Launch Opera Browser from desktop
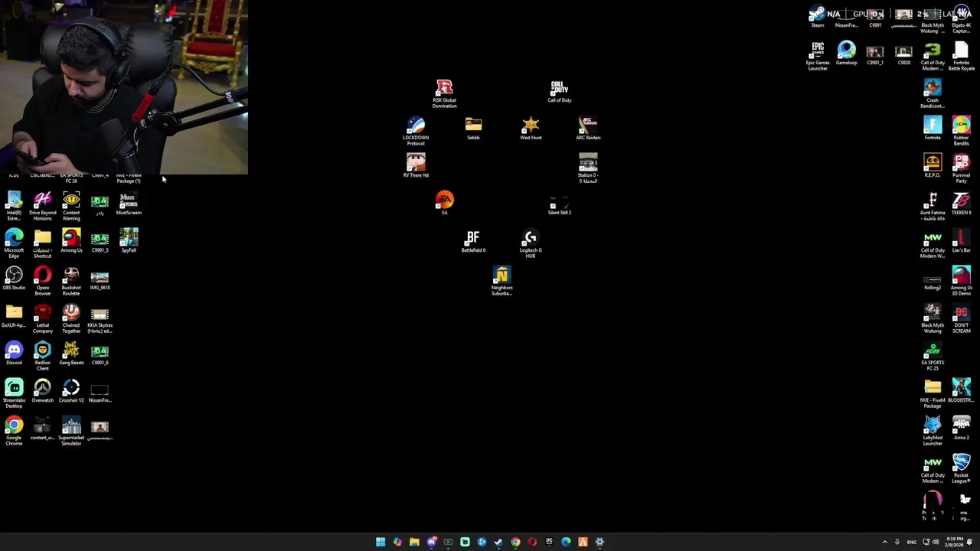Viewport: 980px width, 551px height. tap(42, 281)
